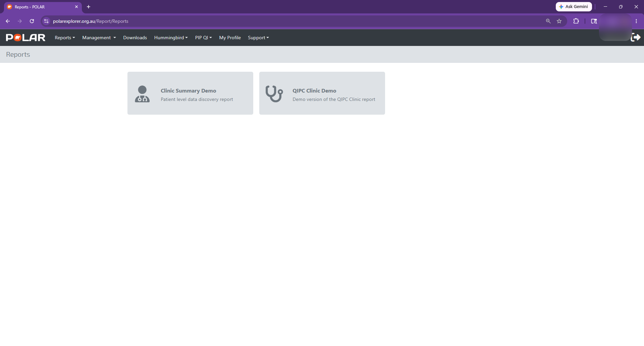Restore down the browser window
The image size is (644, 346).
(x=621, y=7)
